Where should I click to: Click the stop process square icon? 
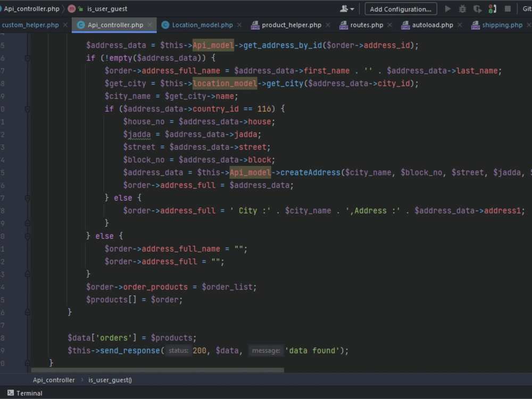click(508, 9)
